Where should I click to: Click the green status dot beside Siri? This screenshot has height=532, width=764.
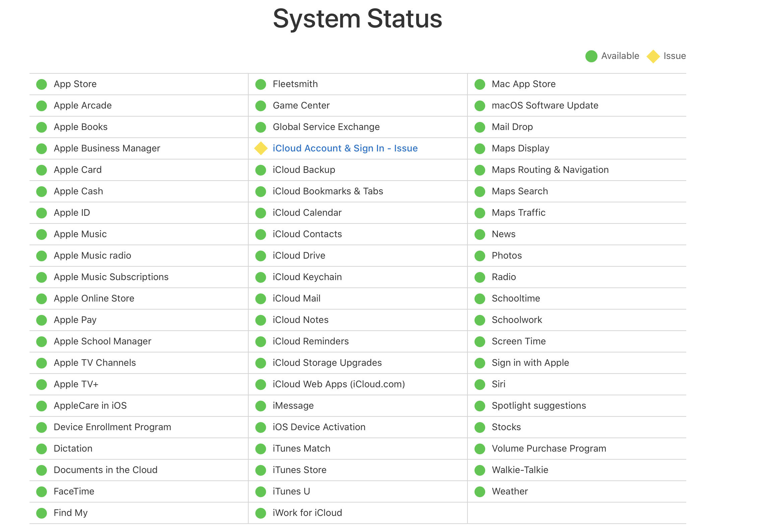pos(480,385)
